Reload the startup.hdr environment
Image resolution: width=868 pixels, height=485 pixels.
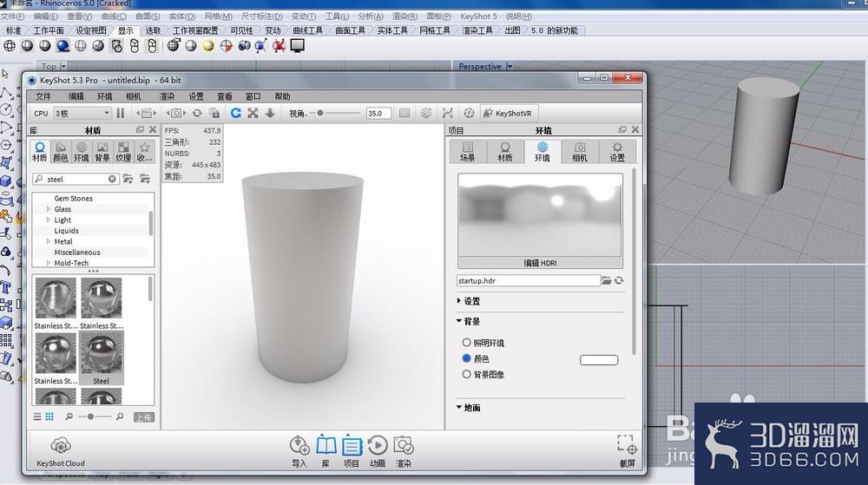pyautogui.click(x=619, y=280)
